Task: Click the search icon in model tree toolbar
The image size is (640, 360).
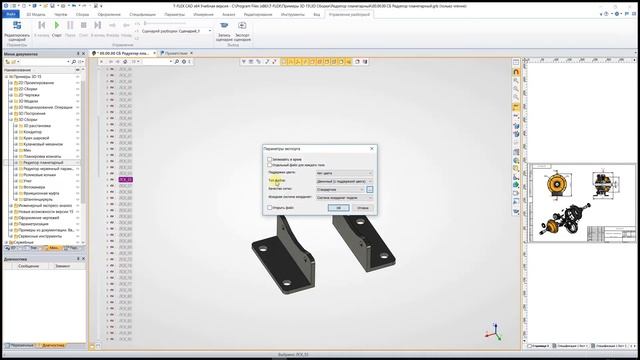Action: [176, 62]
